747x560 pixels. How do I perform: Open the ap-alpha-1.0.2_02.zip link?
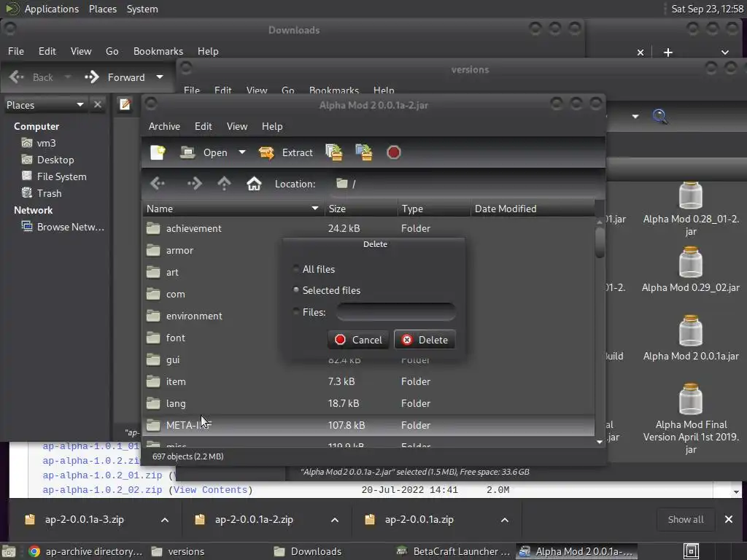click(102, 490)
